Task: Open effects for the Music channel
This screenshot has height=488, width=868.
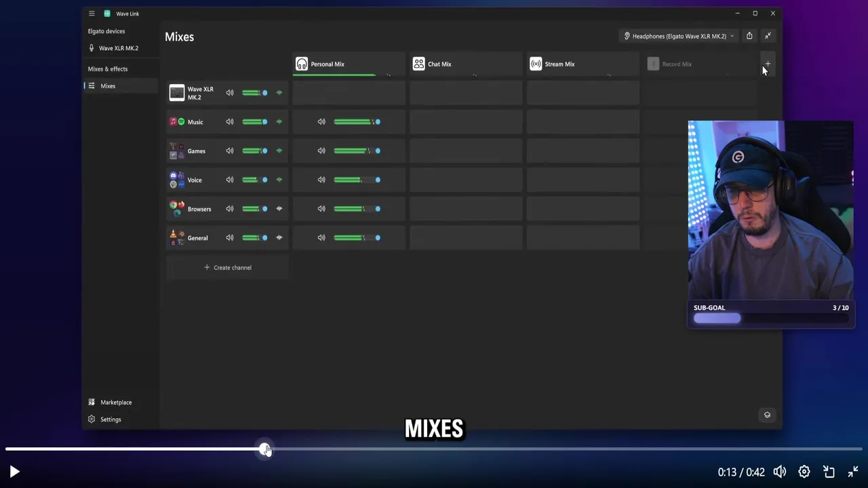Action: 279,122
